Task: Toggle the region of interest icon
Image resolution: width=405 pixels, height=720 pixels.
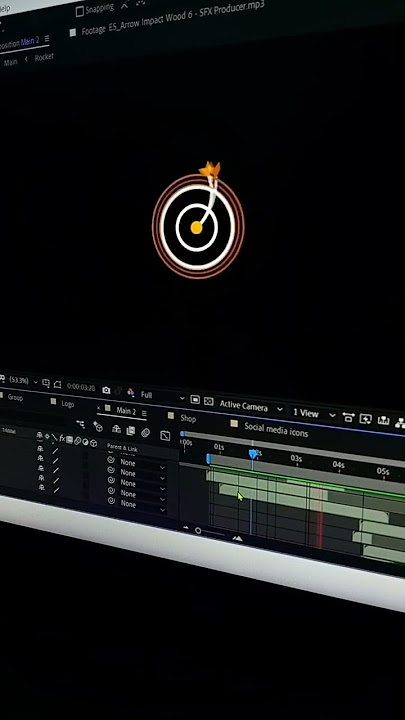Action: [x=195, y=399]
